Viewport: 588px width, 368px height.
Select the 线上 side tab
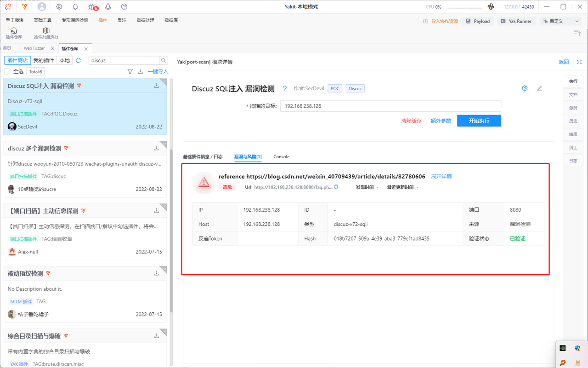click(573, 148)
